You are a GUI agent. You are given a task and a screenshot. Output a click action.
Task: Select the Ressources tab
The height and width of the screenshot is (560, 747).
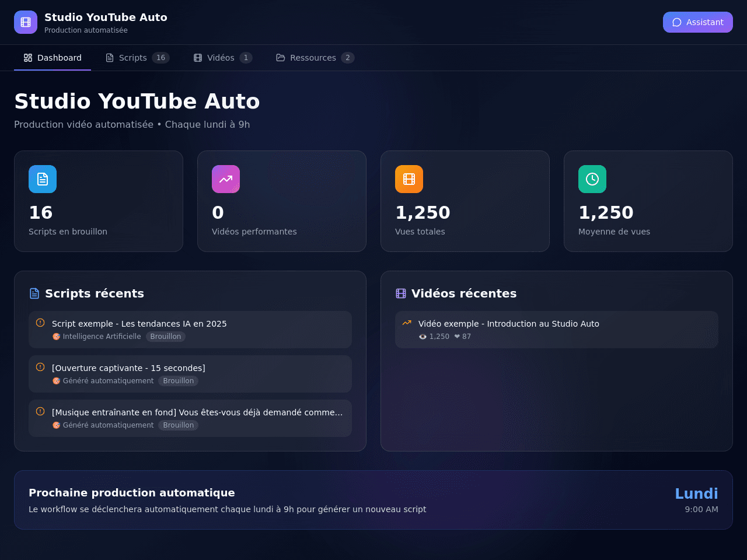315,58
